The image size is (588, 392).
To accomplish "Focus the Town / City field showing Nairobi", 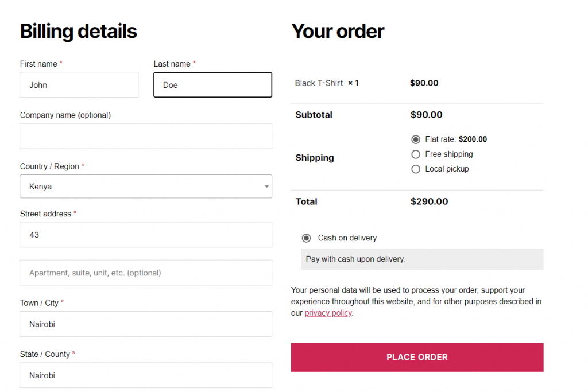I will click(146, 324).
